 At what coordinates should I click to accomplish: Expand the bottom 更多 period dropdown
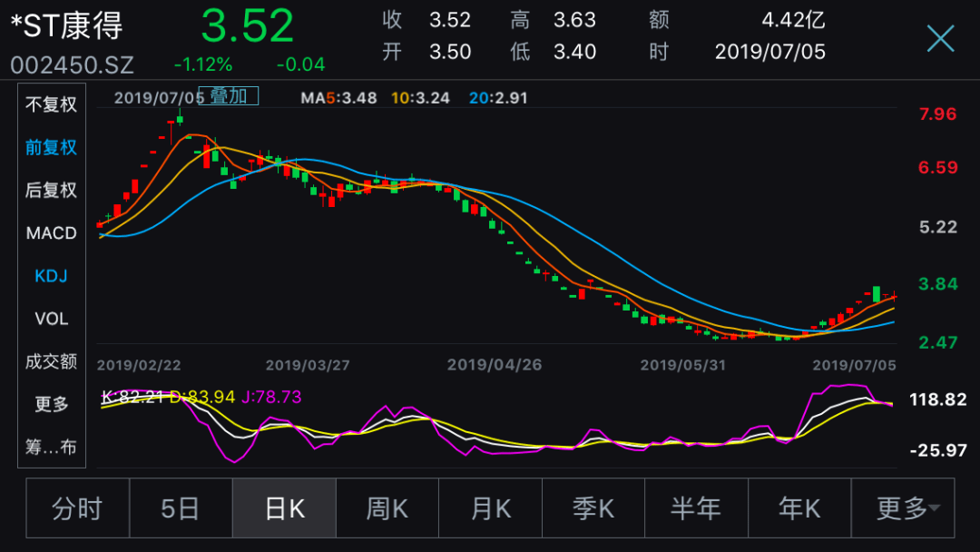coord(903,508)
